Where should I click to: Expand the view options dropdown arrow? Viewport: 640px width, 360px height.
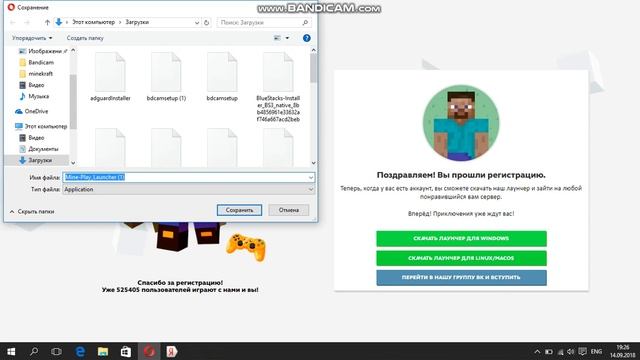pyautogui.click(x=287, y=38)
